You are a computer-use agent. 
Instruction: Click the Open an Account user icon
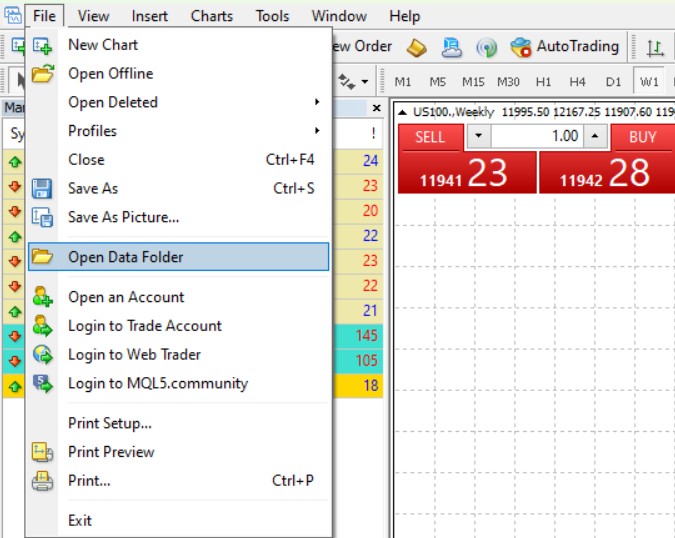click(x=42, y=297)
